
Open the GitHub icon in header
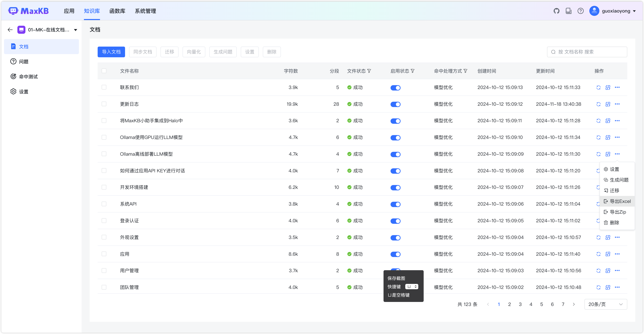pos(556,11)
